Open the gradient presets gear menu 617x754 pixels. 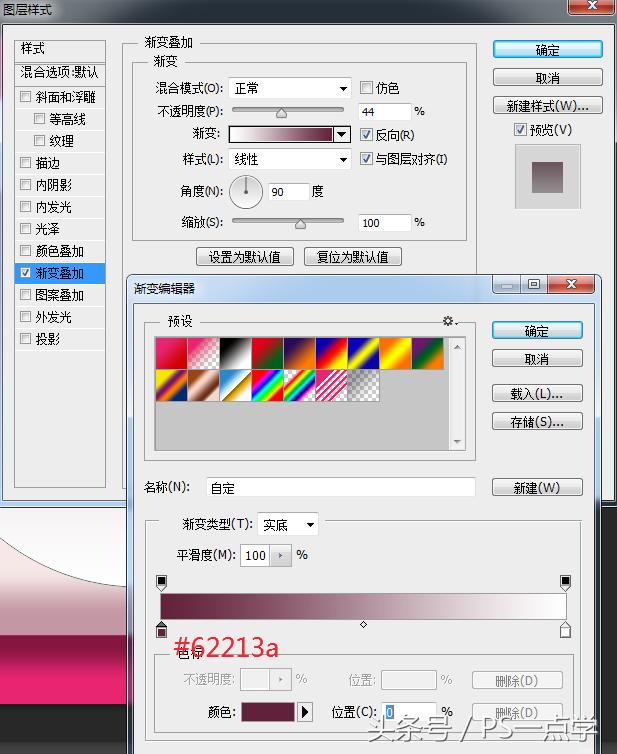pos(449,321)
